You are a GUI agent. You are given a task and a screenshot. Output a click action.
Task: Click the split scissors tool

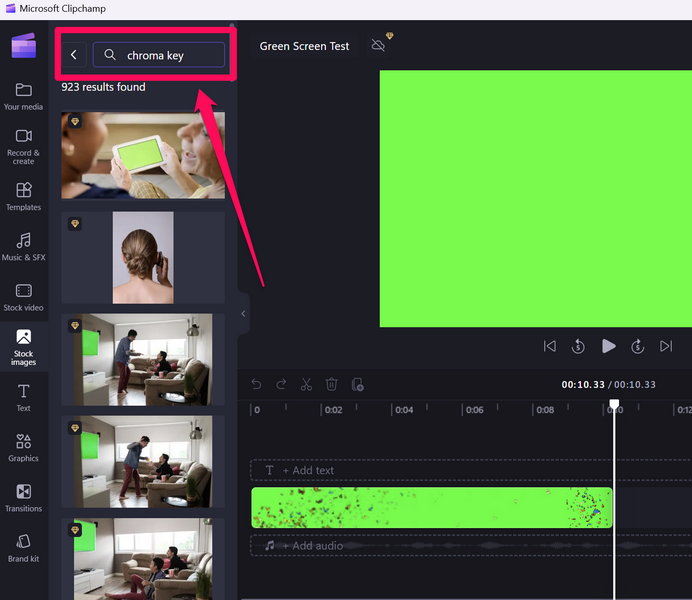click(307, 384)
